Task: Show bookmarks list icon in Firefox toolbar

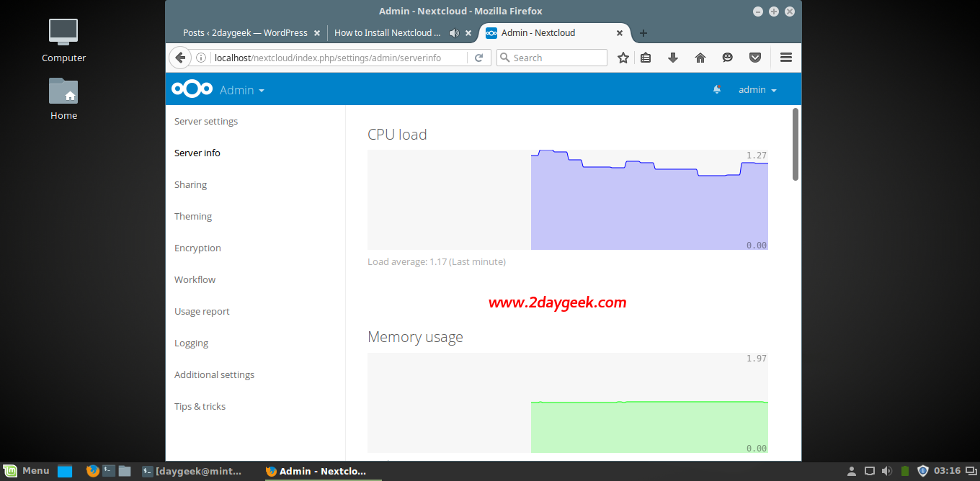Action: coord(646,58)
